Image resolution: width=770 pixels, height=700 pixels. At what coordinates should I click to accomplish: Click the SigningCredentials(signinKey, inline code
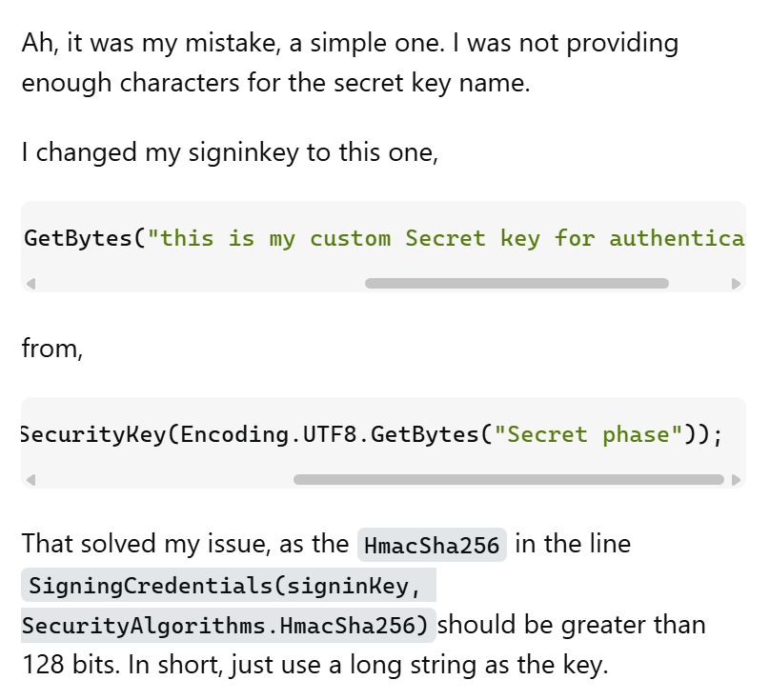pyautogui.click(x=229, y=585)
